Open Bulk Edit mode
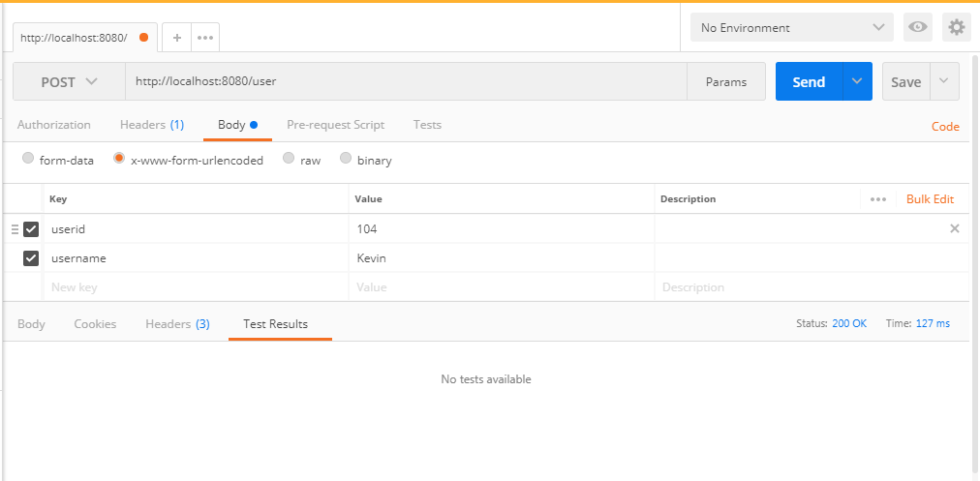 [930, 199]
